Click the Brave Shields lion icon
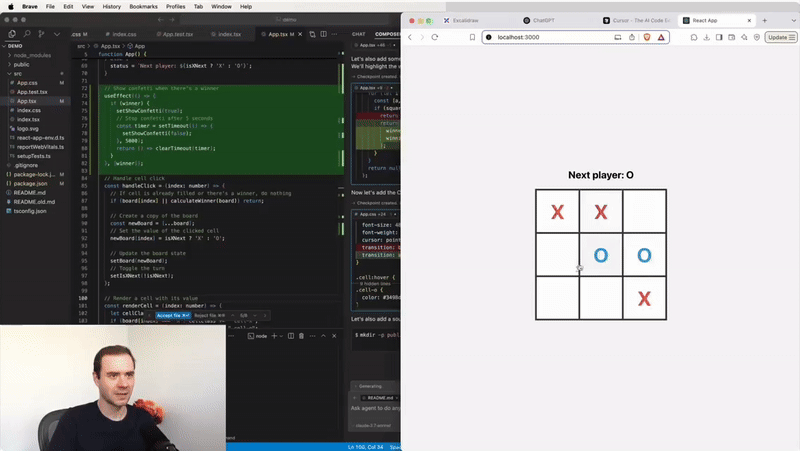 [647, 37]
